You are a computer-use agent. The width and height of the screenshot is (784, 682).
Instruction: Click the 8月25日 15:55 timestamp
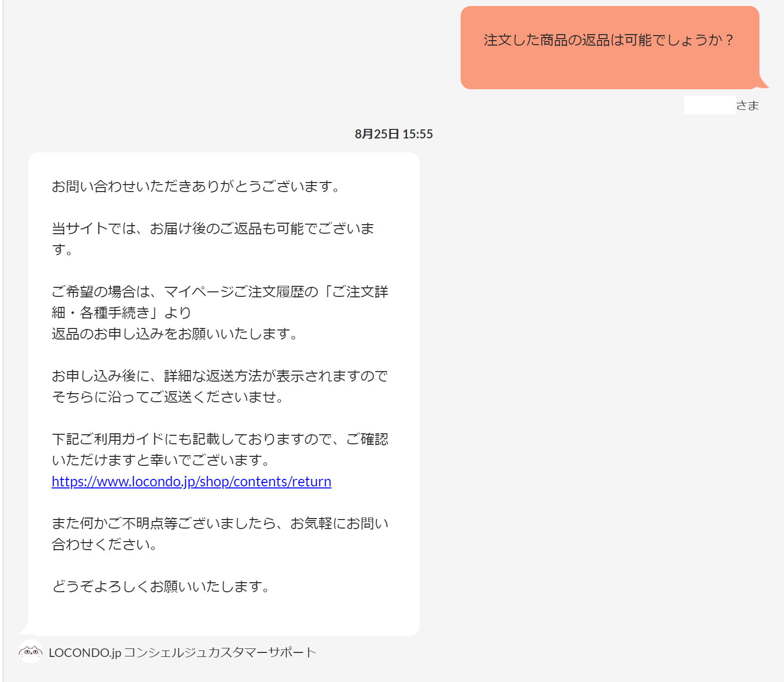pyautogui.click(x=394, y=134)
